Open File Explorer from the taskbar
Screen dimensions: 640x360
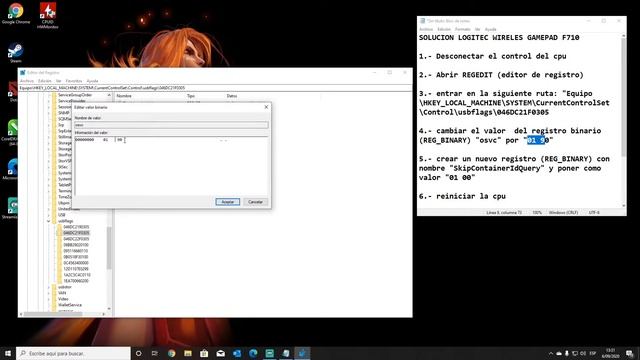click(188, 353)
